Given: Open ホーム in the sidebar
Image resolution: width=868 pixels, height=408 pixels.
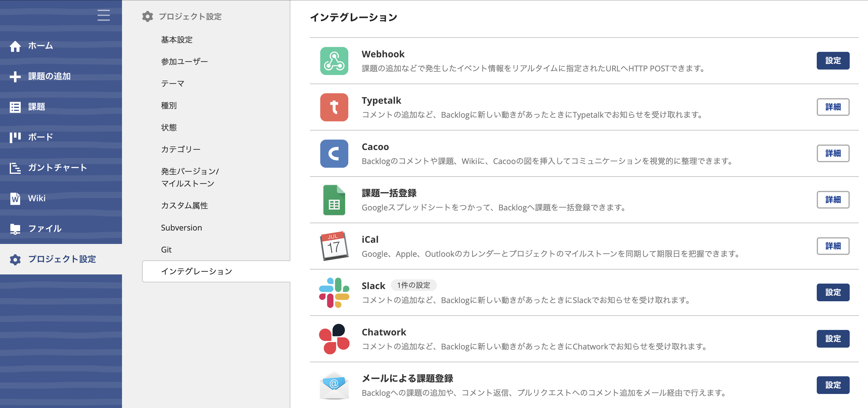Looking at the screenshot, I should [61, 46].
